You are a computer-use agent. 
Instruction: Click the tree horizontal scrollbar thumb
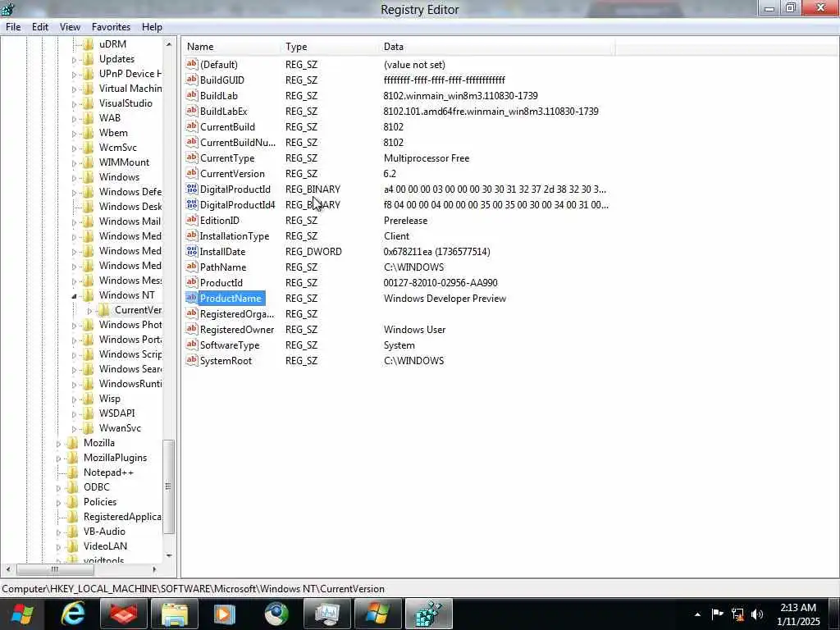click(54, 569)
